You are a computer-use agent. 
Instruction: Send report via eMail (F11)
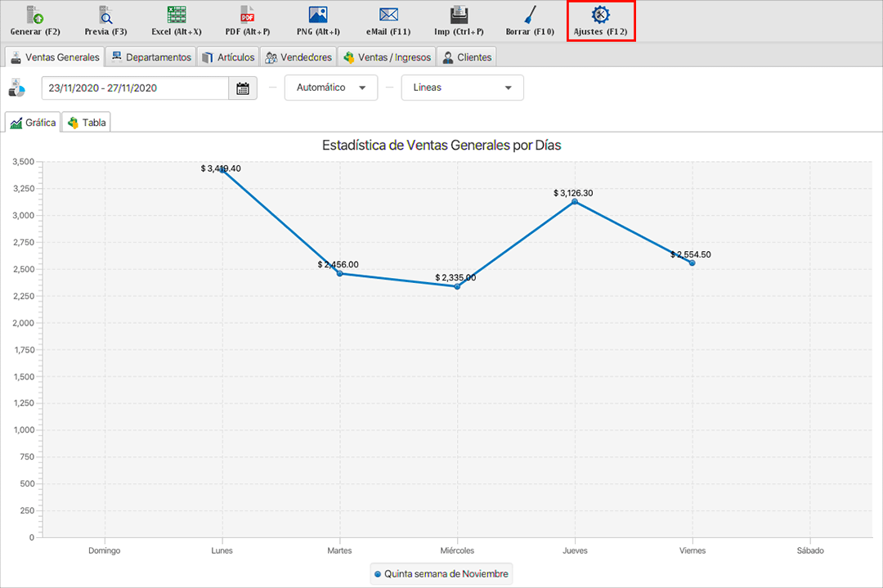click(x=388, y=20)
